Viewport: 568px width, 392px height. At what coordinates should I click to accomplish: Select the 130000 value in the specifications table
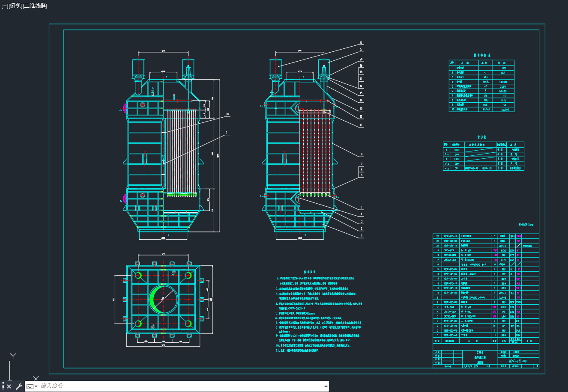(503, 82)
